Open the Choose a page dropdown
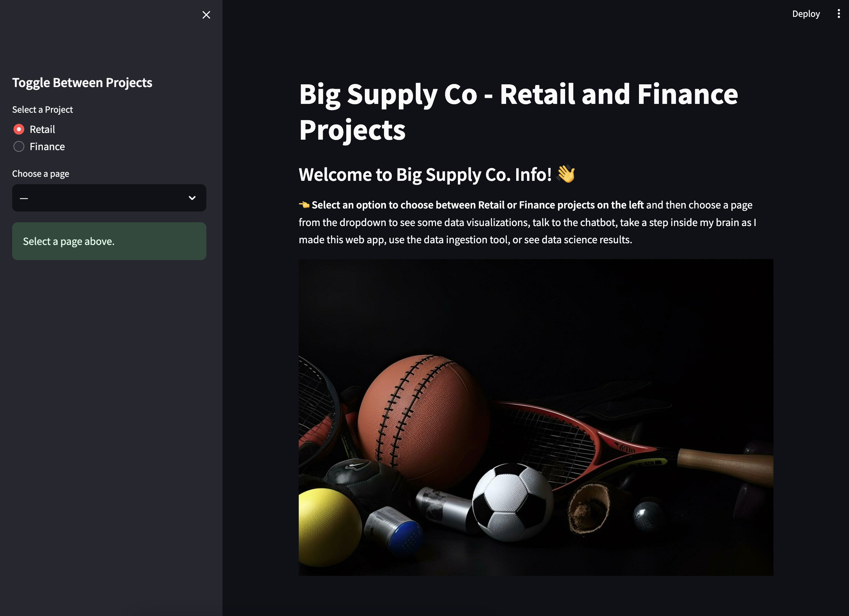Viewport: 849px width, 616px height. coord(109,198)
